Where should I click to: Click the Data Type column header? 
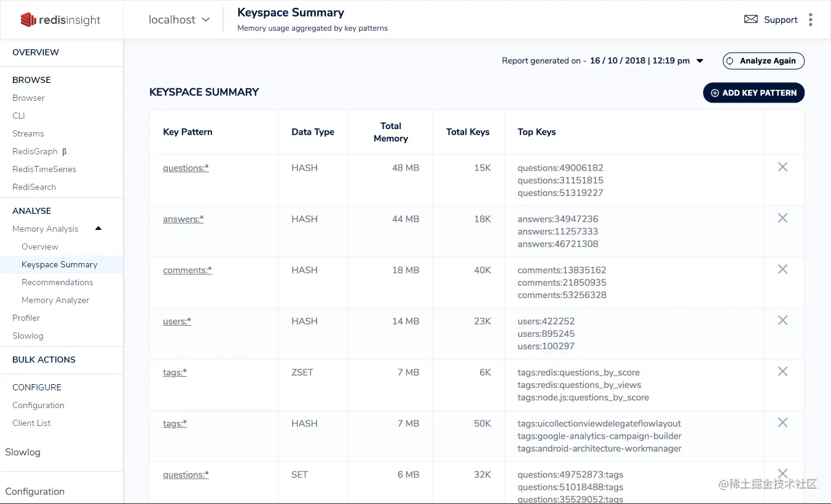point(313,132)
